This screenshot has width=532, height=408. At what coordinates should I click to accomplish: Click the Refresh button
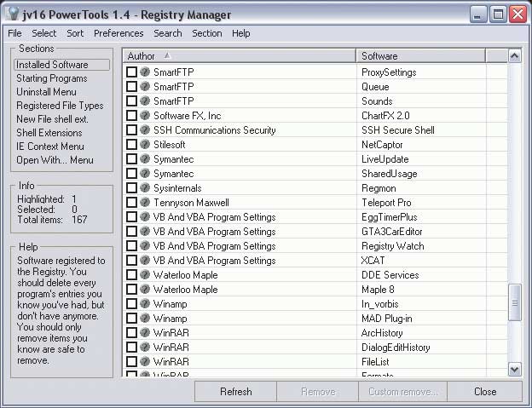[236, 392]
